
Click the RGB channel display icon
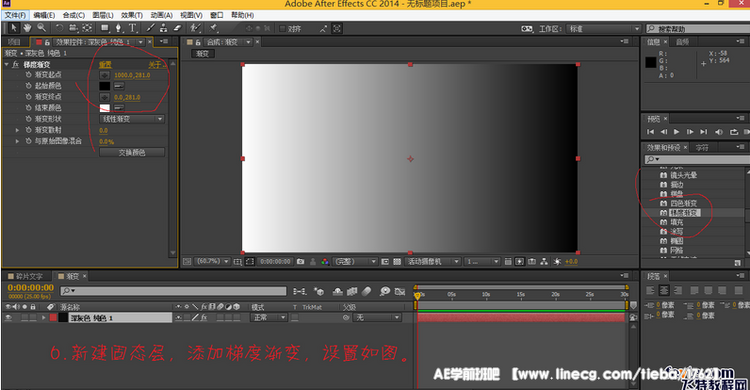(x=325, y=262)
